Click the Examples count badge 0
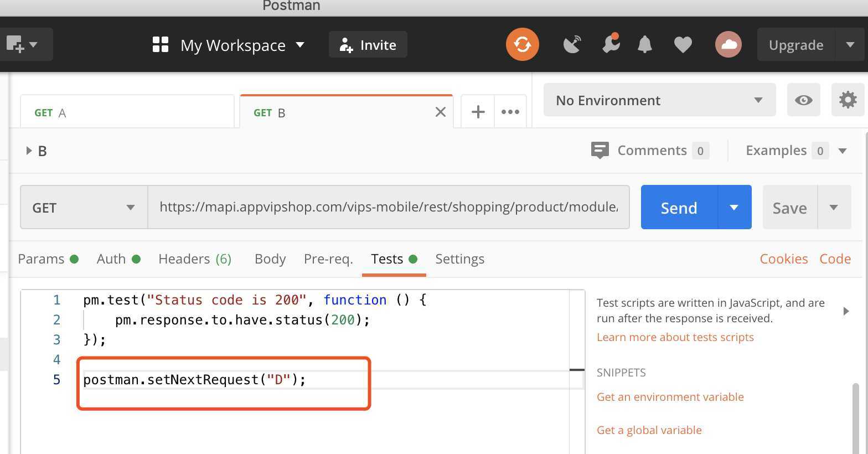The width and height of the screenshot is (868, 454). pyautogui.click(x=820, y=151)
